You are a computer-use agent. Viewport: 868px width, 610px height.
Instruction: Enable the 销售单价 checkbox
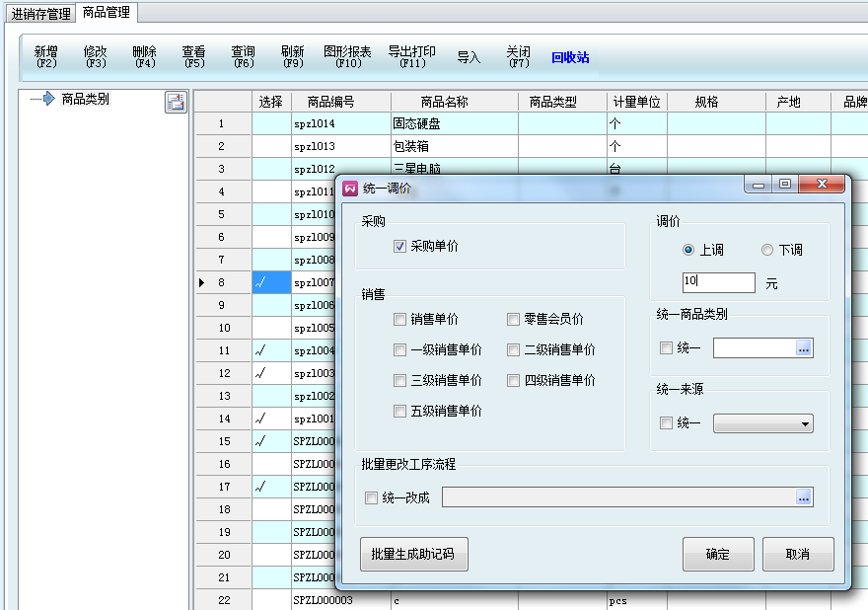click(399, 320)
